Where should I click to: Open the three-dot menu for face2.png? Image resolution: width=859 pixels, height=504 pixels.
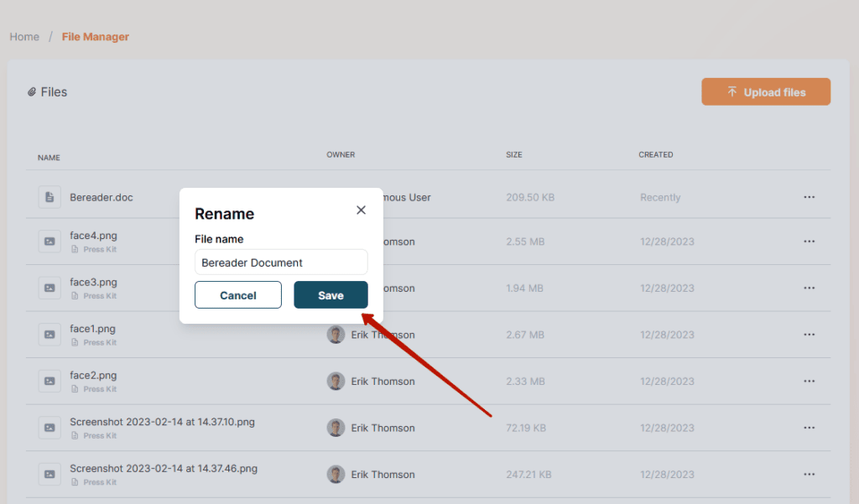(810, 382)
